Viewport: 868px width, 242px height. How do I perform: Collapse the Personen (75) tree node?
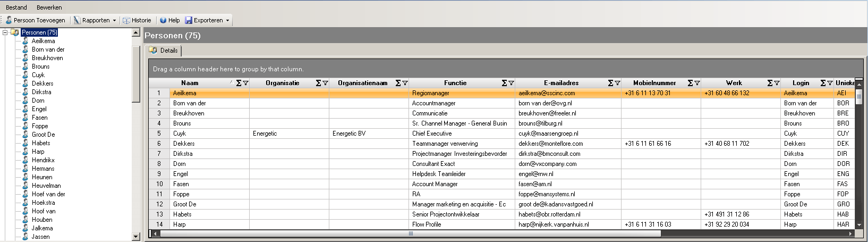[5, 32]
